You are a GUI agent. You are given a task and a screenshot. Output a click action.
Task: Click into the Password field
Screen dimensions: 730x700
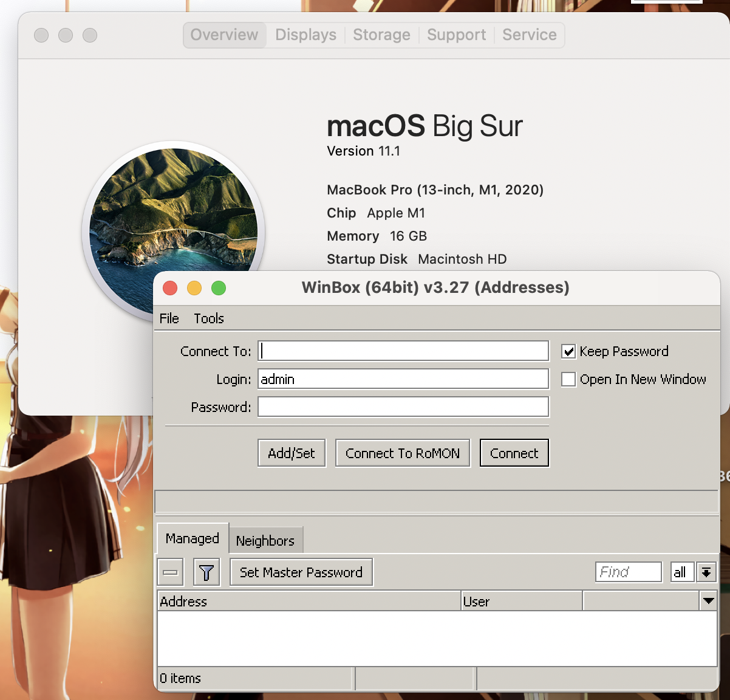(403, 407)
